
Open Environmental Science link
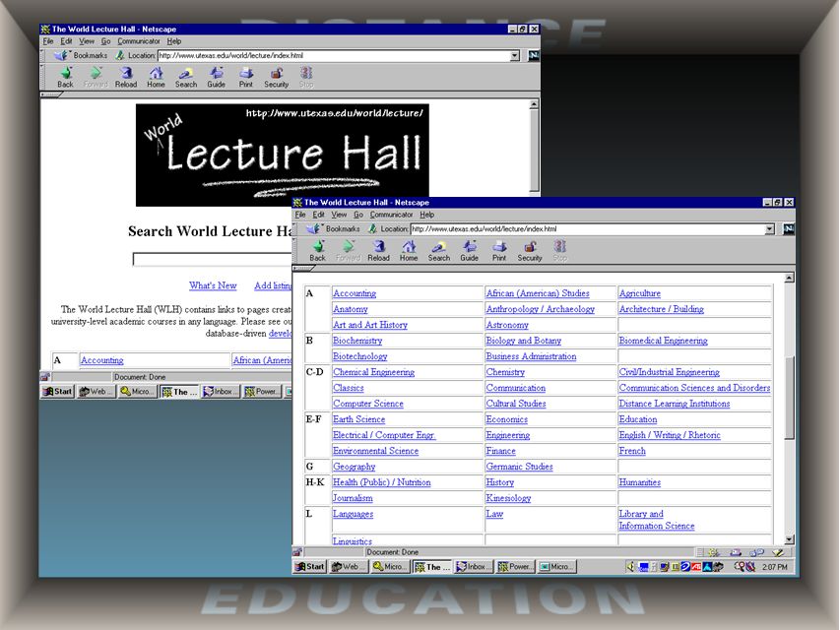pos(375,451)
